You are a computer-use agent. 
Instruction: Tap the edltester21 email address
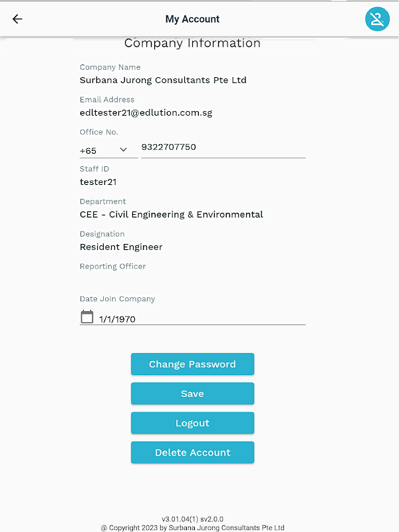tap(146, 113)
